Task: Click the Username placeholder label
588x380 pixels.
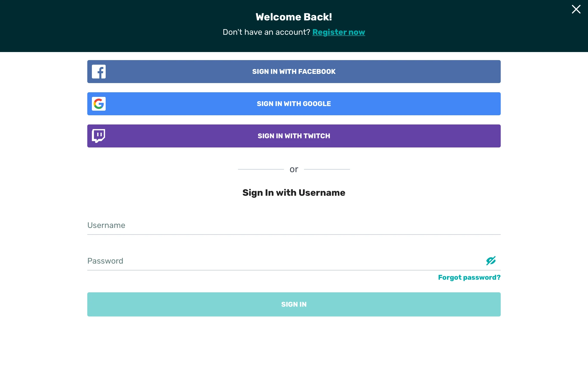Action: [x=106, y=225]
